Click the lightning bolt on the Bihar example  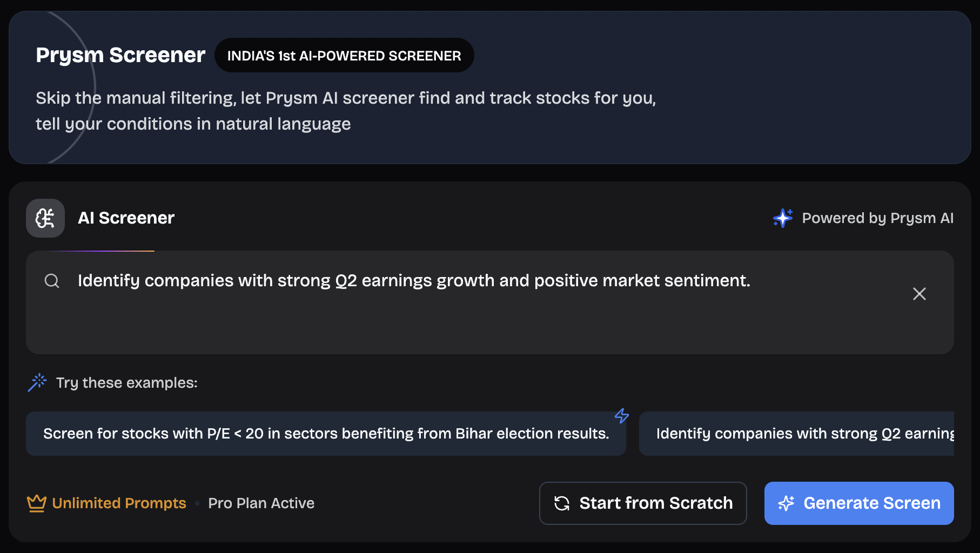pyautogui.click(x=622, y=415)
